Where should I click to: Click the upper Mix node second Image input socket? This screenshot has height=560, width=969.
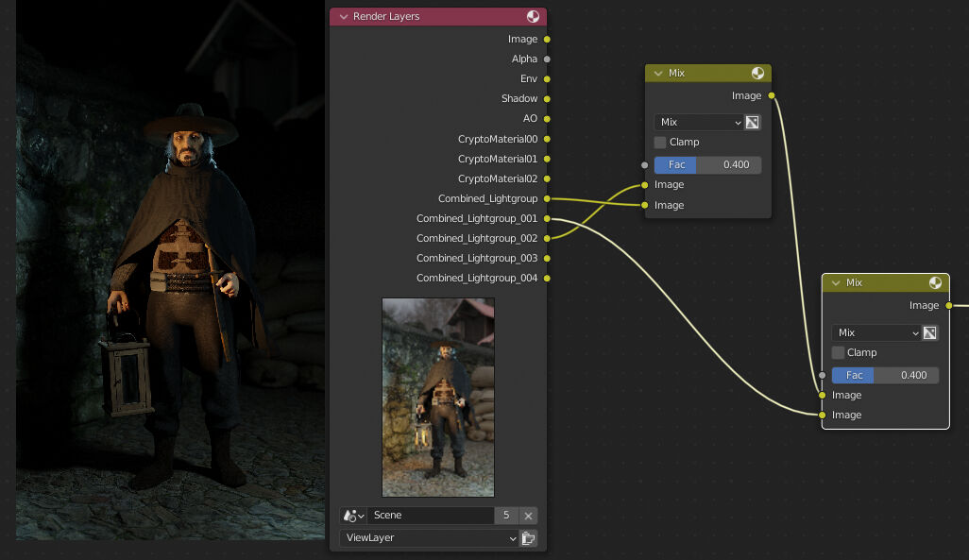(644, 205)
